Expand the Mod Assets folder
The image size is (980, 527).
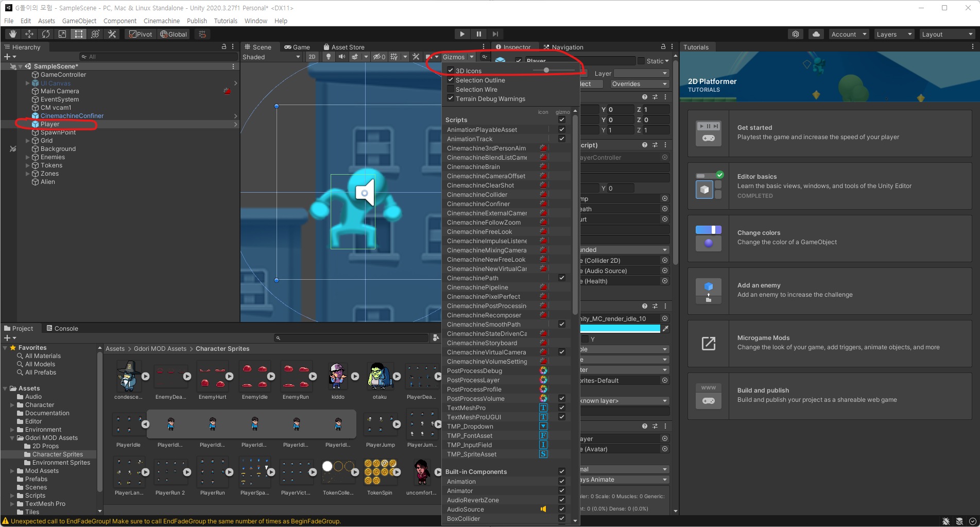point(12,471)
